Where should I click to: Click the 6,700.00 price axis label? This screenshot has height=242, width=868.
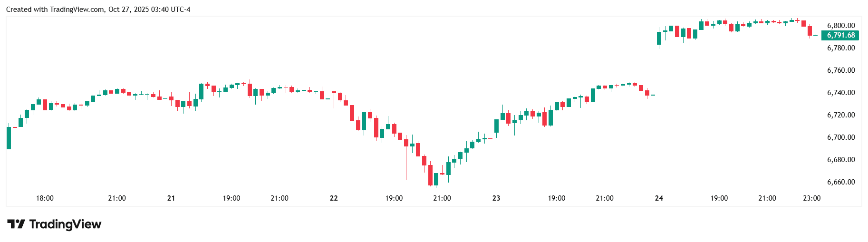click(x=841, y=137)
